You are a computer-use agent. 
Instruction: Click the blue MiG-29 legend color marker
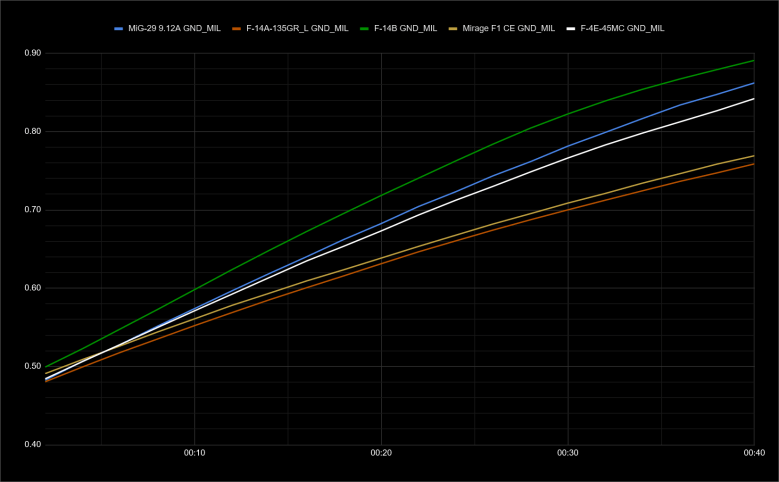120,29
